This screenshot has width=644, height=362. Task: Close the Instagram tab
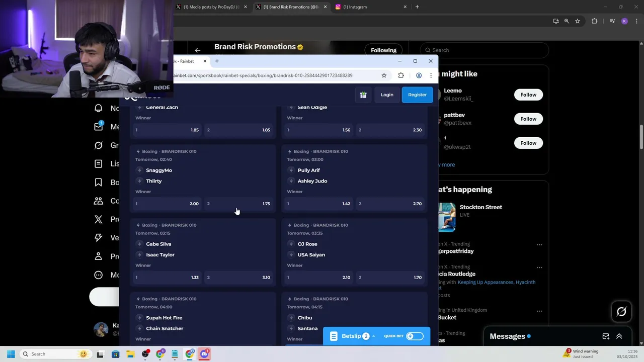pos(405,7)
